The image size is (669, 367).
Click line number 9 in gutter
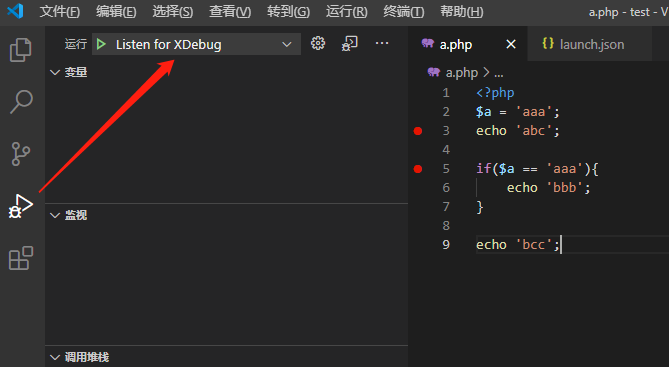click(446, 245)
